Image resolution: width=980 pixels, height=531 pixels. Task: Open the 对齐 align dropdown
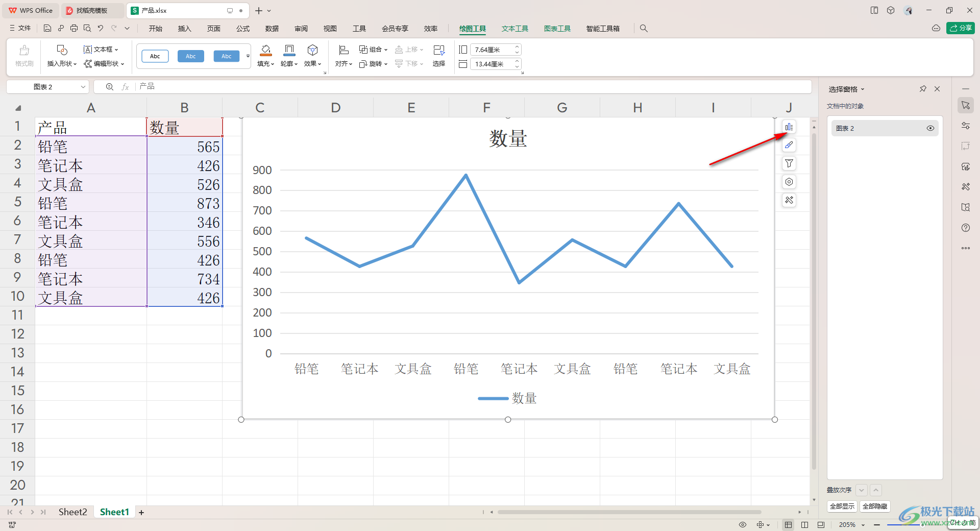tap(344, 64)
